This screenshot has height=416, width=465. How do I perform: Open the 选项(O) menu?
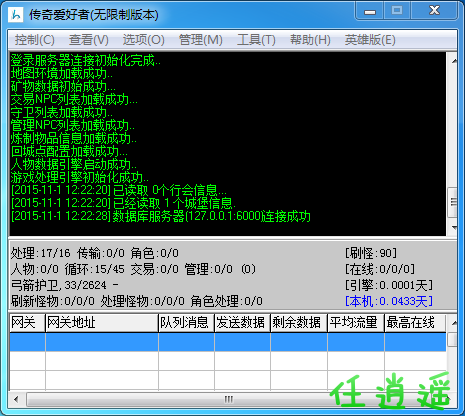click(x=144, y=40)
